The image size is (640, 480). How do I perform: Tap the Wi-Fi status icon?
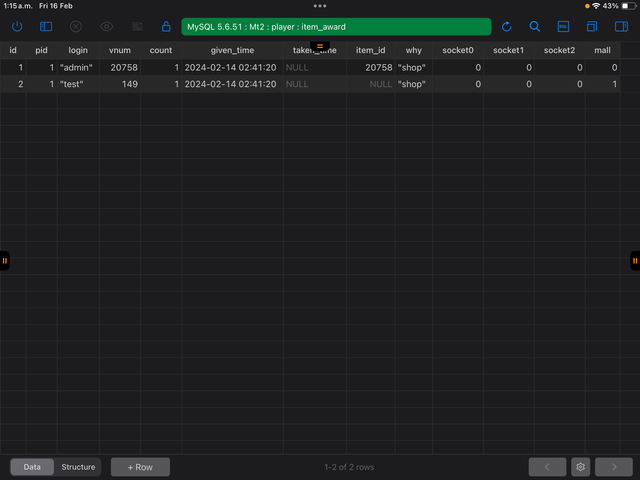[x=596, y=6]
